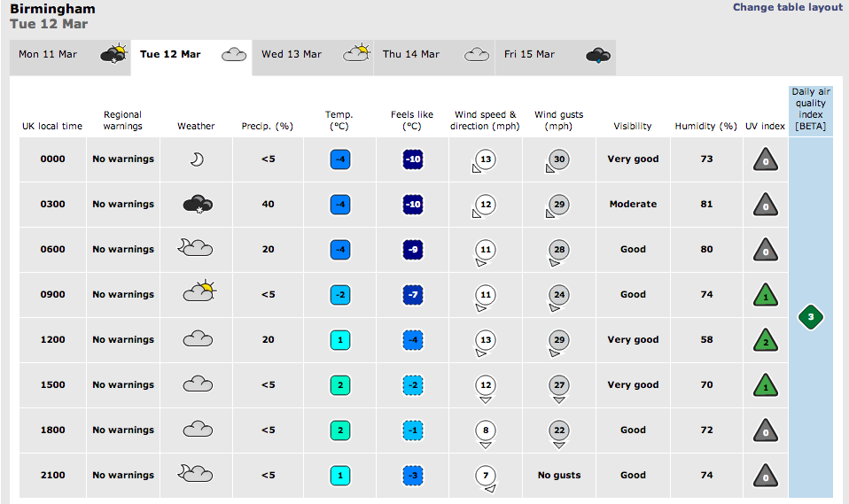Click the 0000 temperature -4 swatch
This screenshot has width=849, height=504.
pyautogui.click(x=340, y=159)
